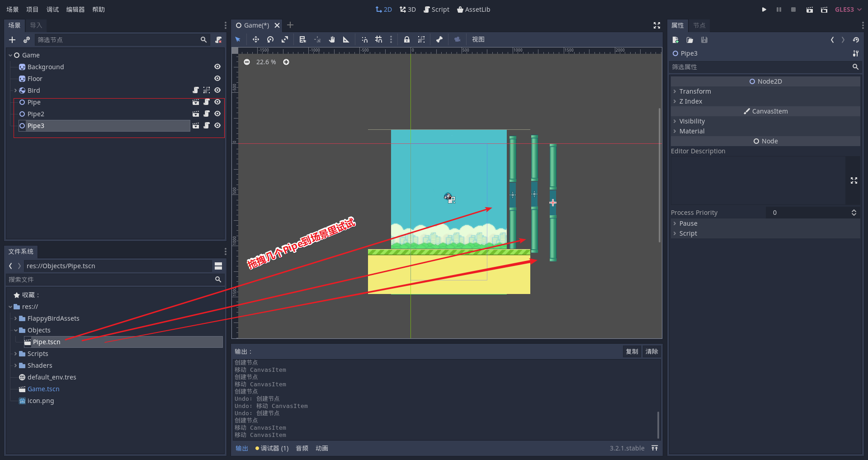Select the Move Mode tool
The width and height of the screenshot is (868, 460).
point(256,39)
